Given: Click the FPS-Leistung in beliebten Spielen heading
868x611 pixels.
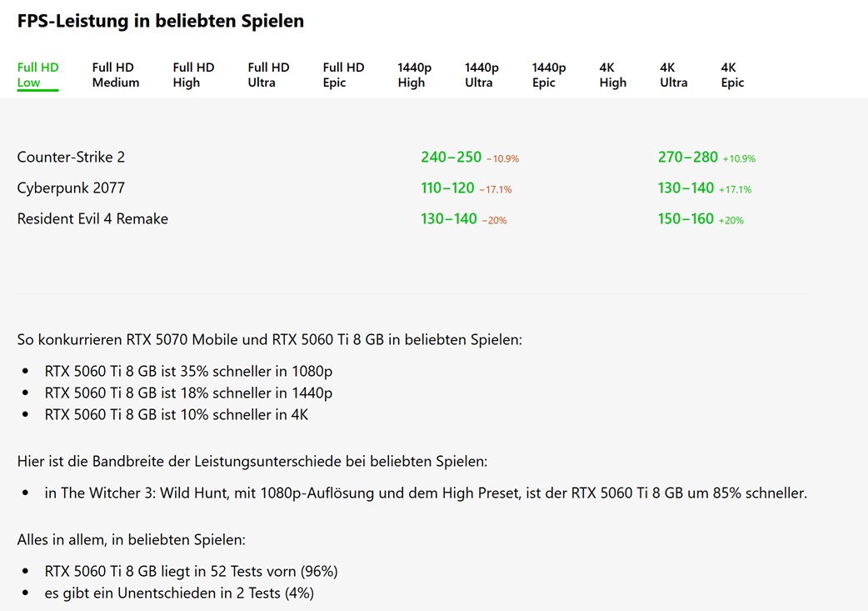Looking at the screenshot, I should click(161, 21).
